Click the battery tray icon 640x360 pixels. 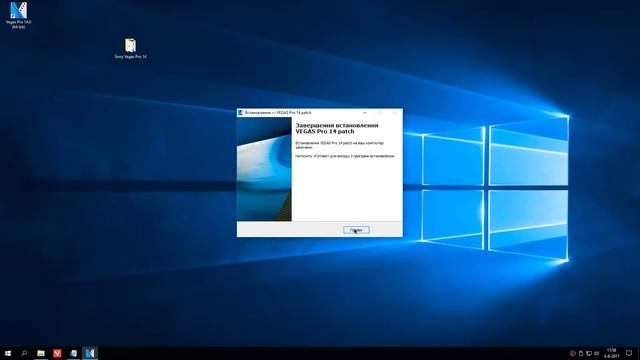tap(581, 353)
